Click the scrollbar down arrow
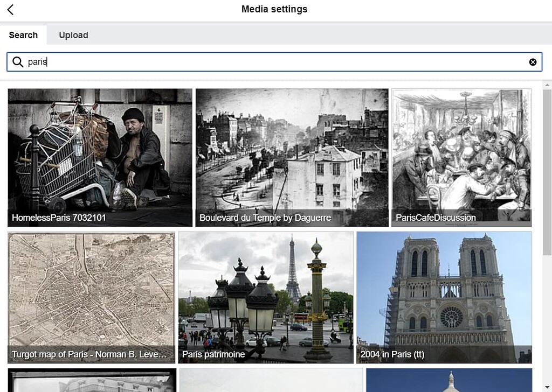The width and height of the screenshot is (552, 392). coord(548,388)
